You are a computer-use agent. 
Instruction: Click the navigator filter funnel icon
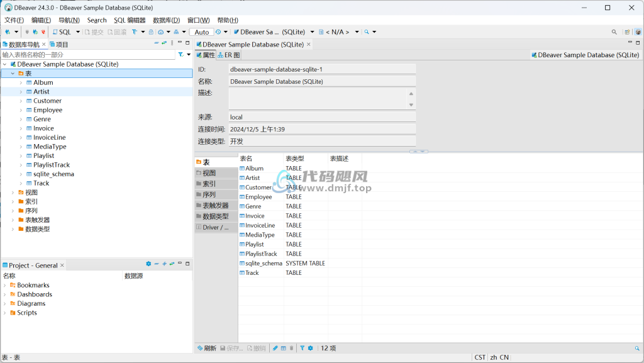pos(180,54)
